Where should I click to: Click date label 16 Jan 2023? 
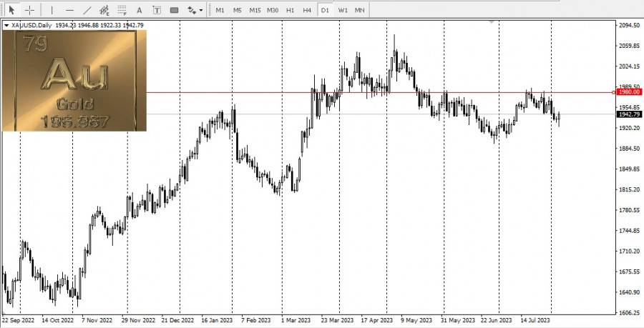click(x=216, y=320)
